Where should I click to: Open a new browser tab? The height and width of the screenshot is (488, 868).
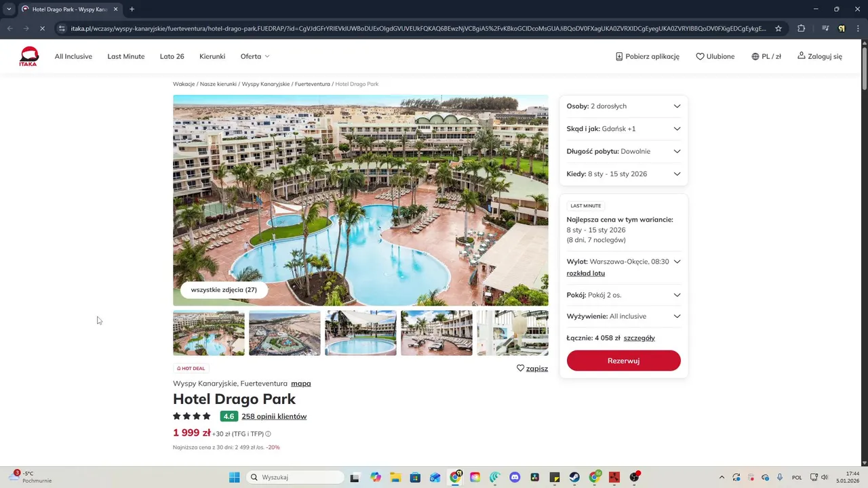[132, 9]
